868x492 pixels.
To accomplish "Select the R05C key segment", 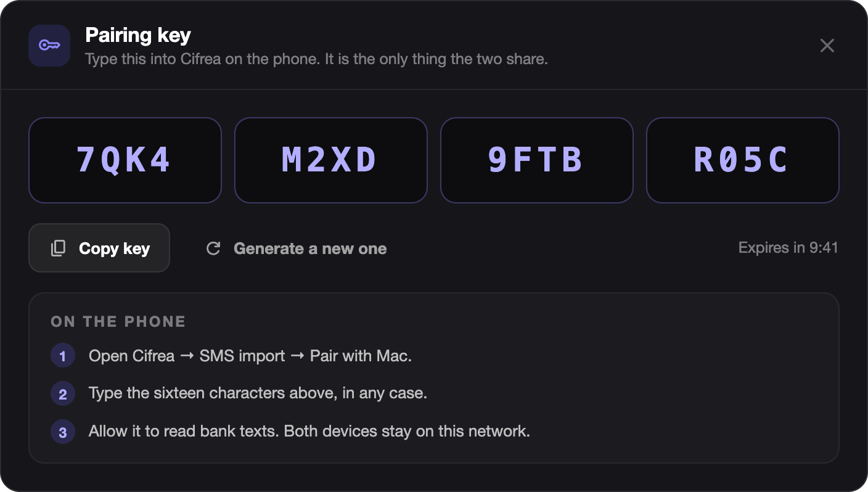I will point(743,160).
